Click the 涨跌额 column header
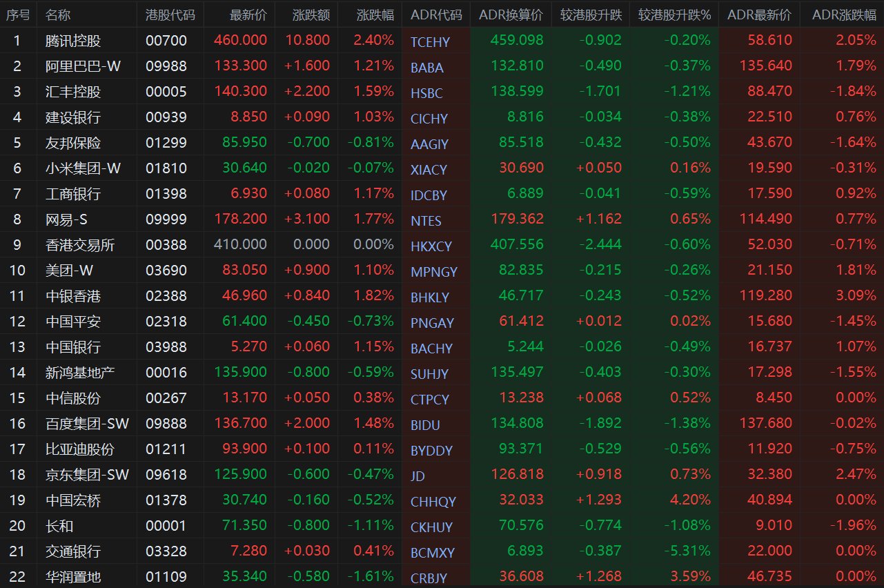 coord(311,14)
